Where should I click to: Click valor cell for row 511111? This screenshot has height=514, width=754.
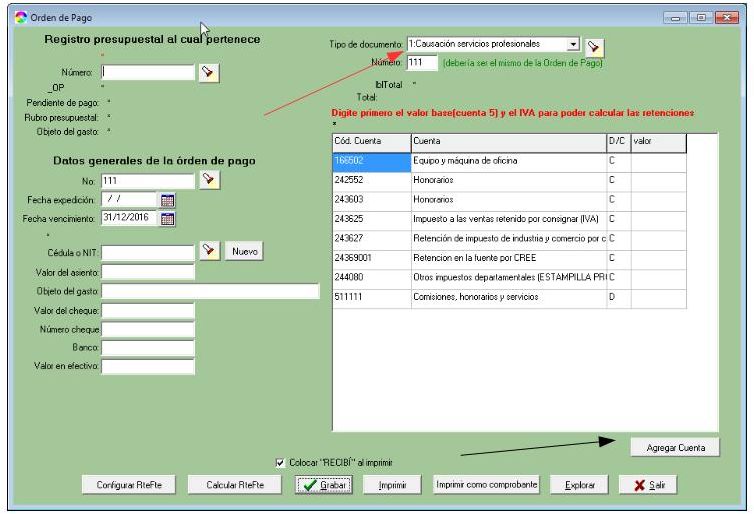click(659, 299)
